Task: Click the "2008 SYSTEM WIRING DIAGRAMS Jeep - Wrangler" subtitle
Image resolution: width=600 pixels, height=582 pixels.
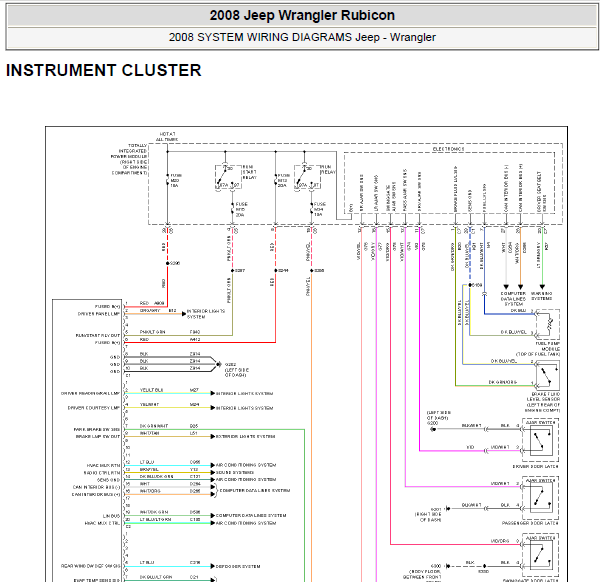Action: click(x=302, y=37)
